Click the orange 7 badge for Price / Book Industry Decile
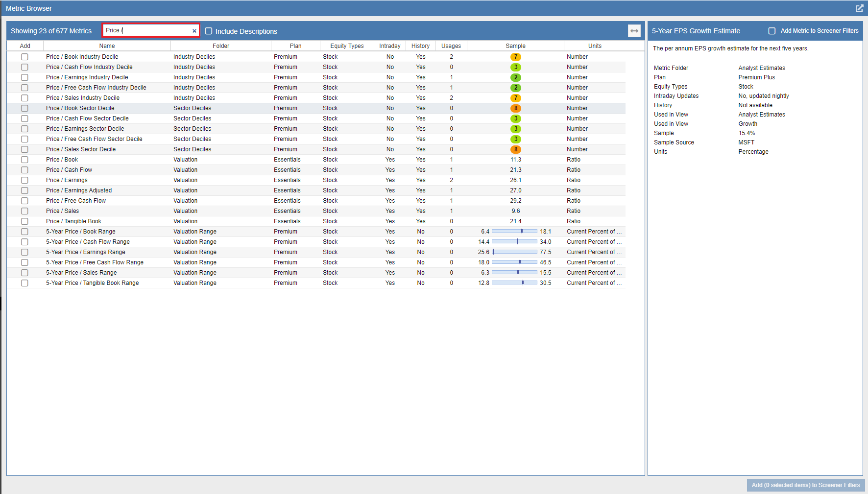The image size is (868, 494). point(515,57)
